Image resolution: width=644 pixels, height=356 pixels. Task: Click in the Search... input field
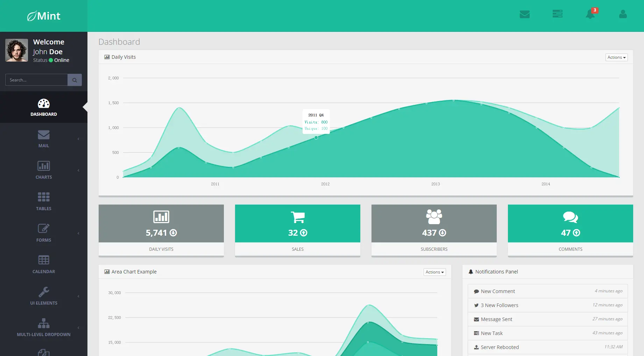click(36, 80)
